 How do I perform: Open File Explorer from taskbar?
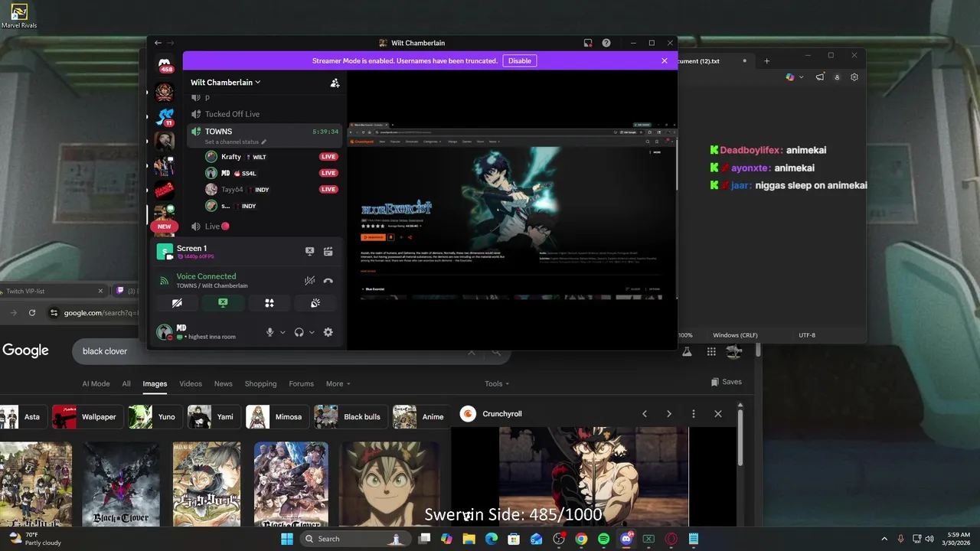[469, 539]
